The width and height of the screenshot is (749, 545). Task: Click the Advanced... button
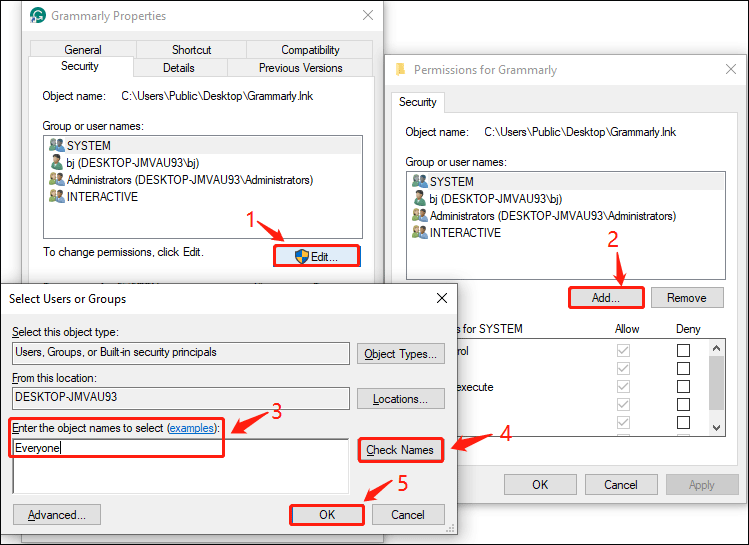[x=57, y=514]
